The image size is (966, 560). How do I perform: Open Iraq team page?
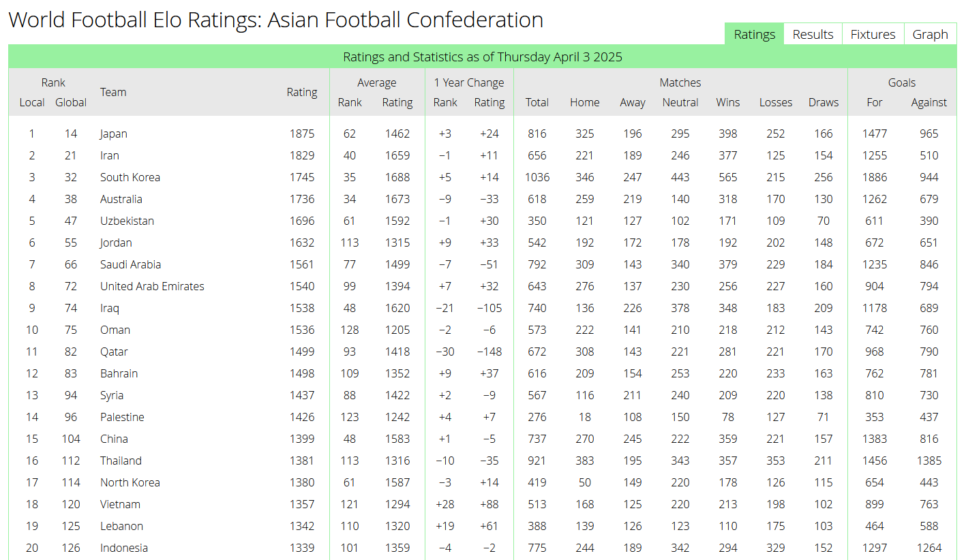coord(109,308)
